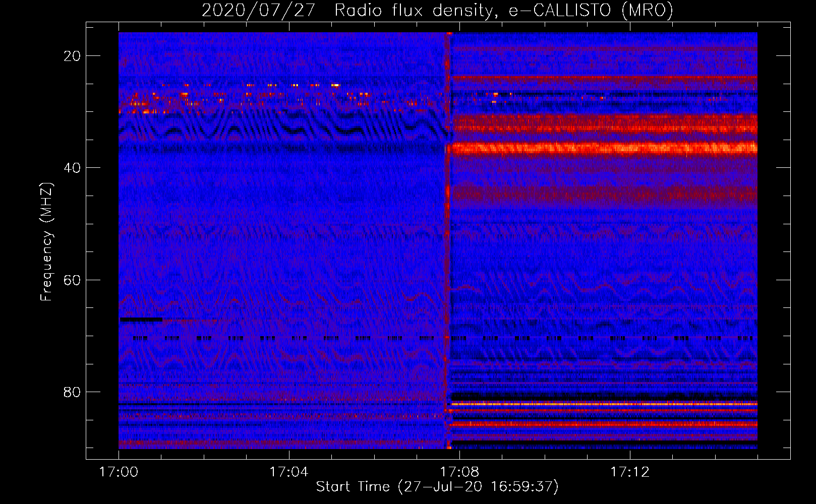
Task: Click the 'Start Time (27-Jul-20 16:59:37)' label
Action: pos(437,487)
